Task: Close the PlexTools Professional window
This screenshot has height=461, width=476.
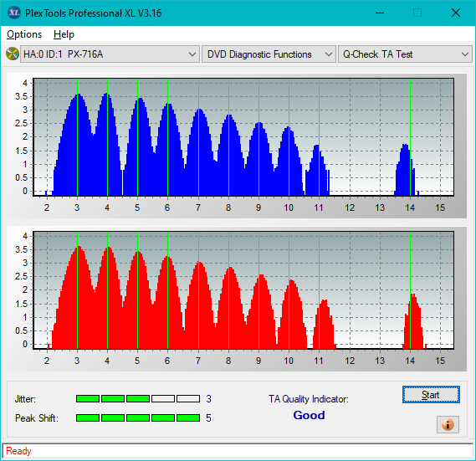Action: [x=456, y=13]
